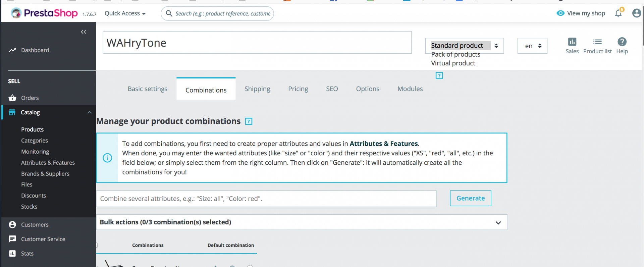Go to Product list icon

[597, 42]
